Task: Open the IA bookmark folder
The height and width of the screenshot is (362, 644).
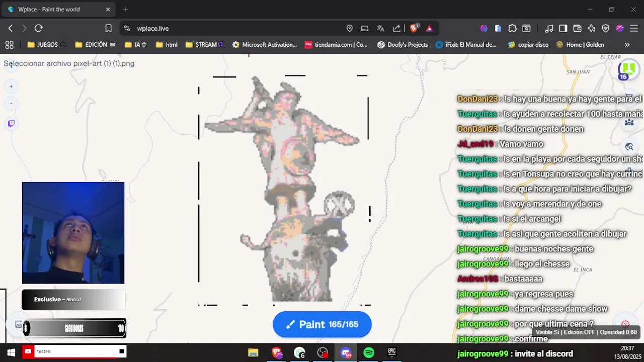Action: pos(136,45)
